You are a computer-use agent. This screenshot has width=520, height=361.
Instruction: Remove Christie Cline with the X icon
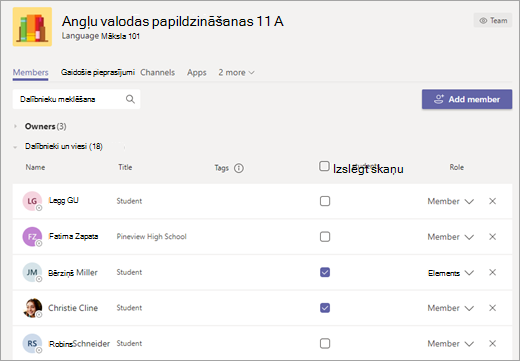[492, 308]
